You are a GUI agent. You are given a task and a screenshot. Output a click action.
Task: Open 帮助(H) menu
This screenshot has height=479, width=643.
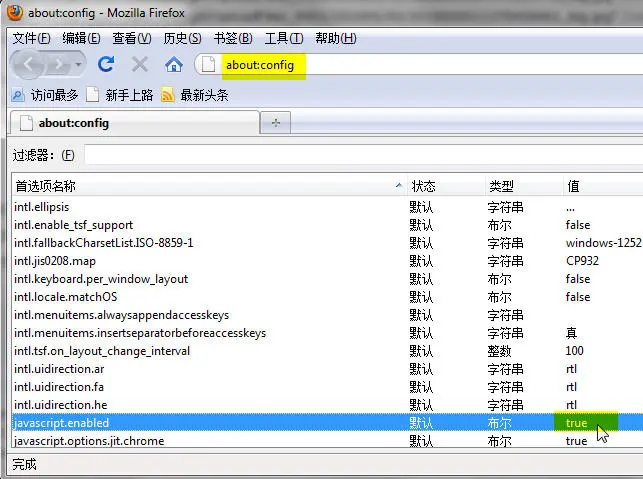(x=336, y=38)
